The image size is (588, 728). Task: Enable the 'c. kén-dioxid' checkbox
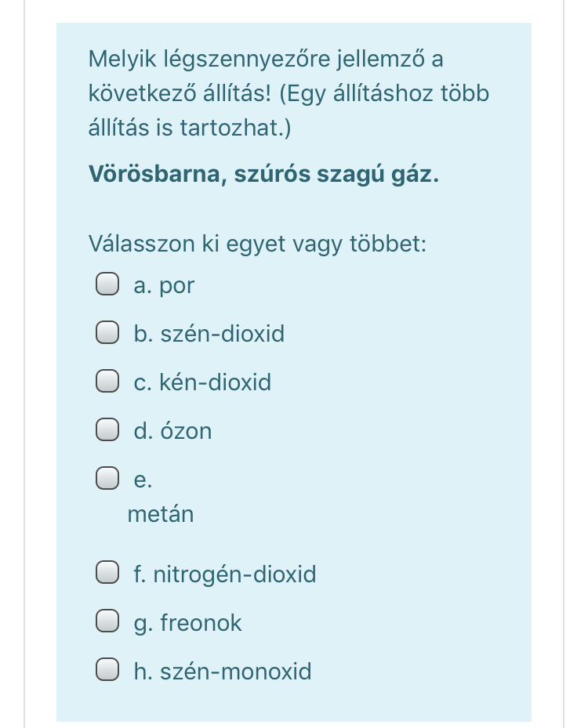click(x=107, y=382)
